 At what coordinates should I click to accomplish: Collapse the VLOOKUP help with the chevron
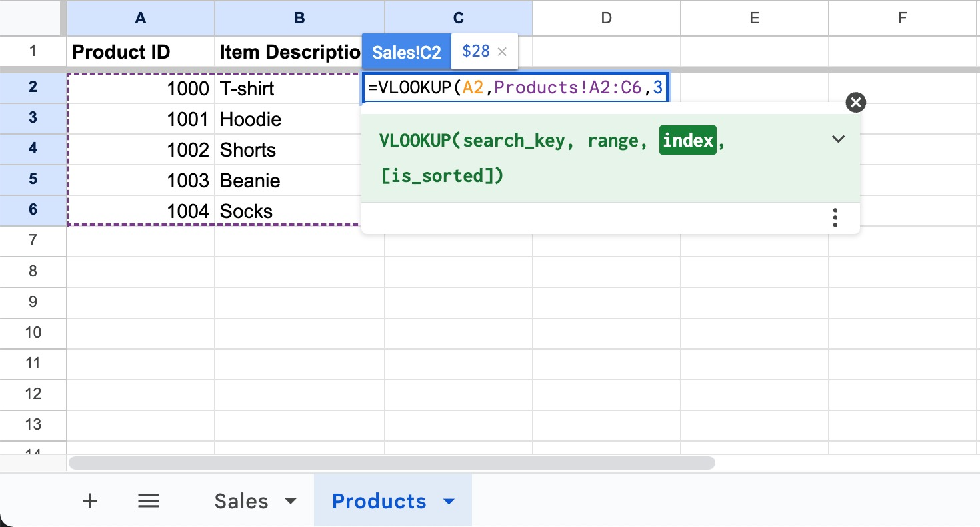838,139
